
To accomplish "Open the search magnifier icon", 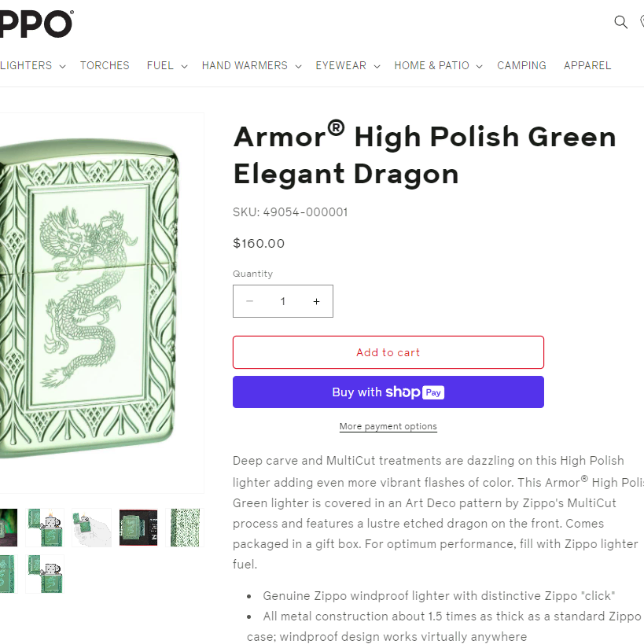I will (620, 22).
